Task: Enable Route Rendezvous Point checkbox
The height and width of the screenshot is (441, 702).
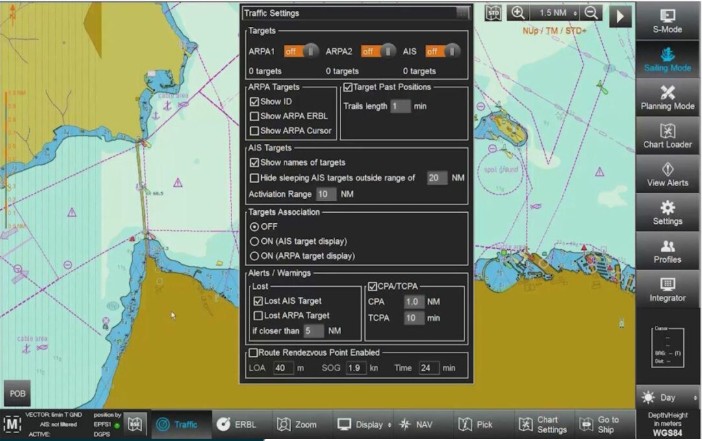Action: point(253,353)
